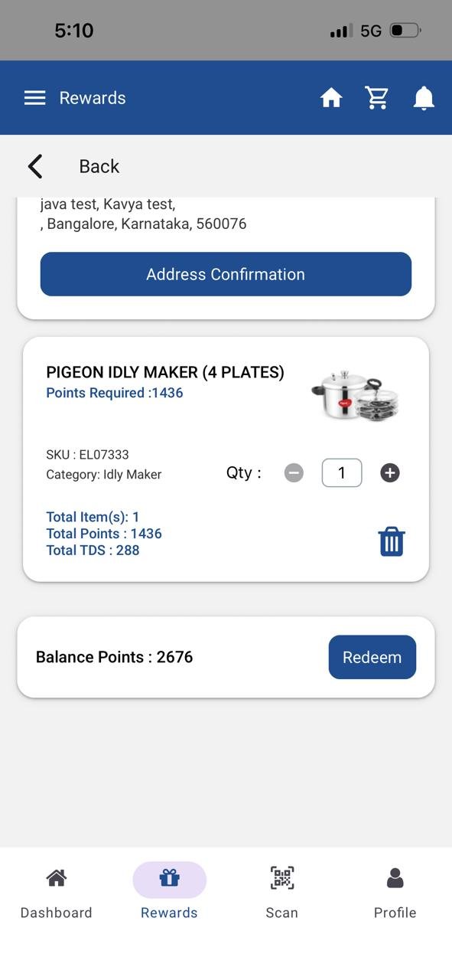Go back using the back arrow
This screenshot has height=980, width=452.
click(34, 165)
